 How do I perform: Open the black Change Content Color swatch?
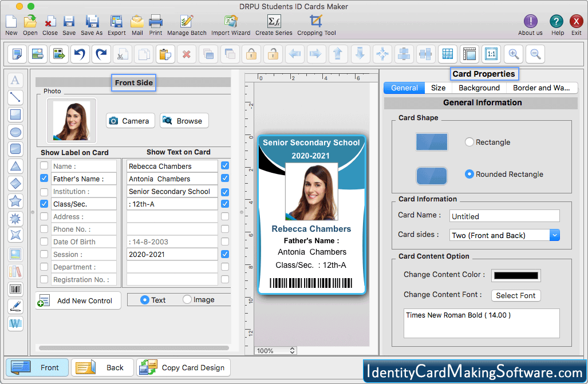(516, 275)
